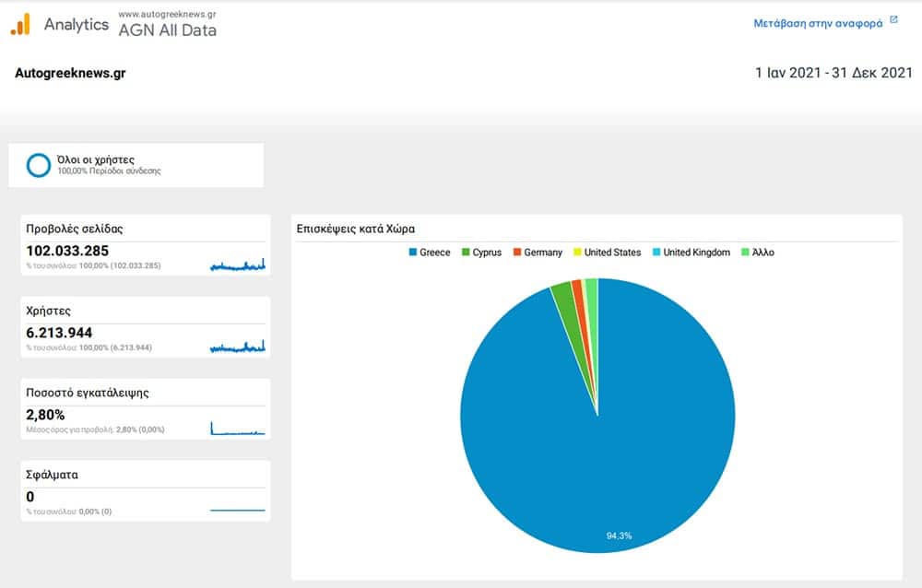Toggle the Cyprus legend item

pyautogui.click(x=481, y=253)
